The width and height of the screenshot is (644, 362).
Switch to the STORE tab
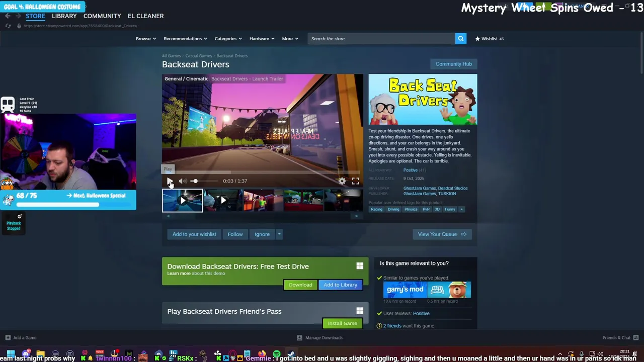click(35, 16)
